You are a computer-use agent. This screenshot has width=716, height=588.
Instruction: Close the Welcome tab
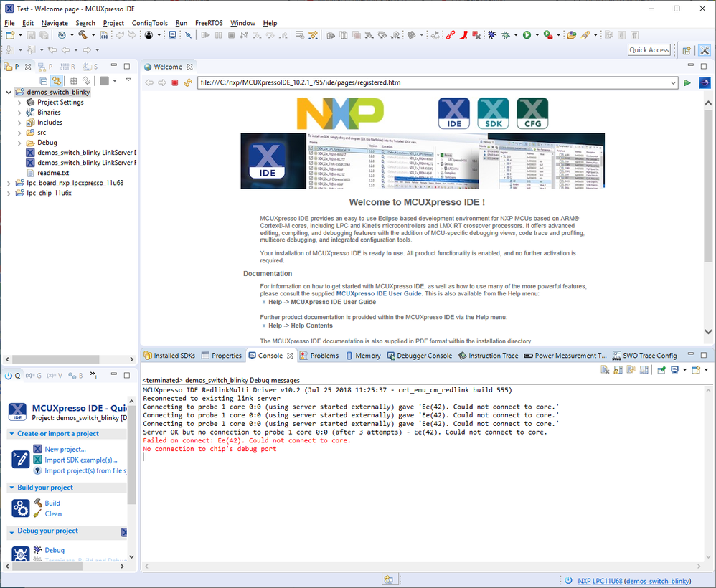click(189, 67)
